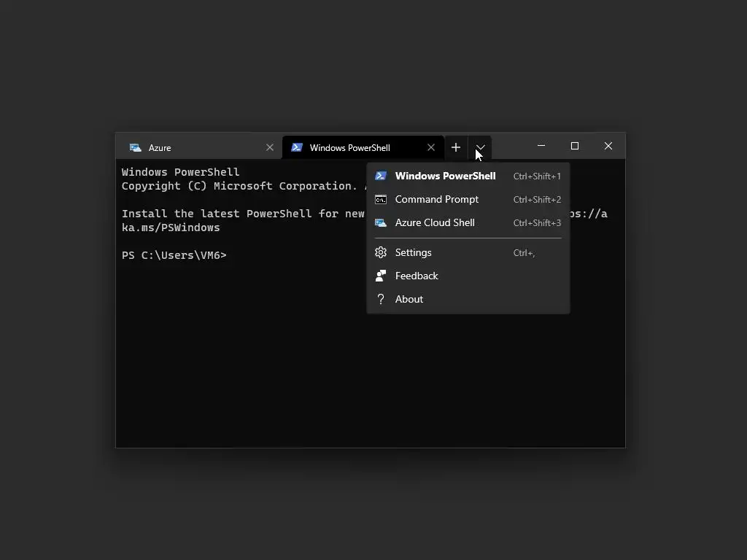Image resolution: width=747 pixels, height=560 pixels.
Task: Open Settings from the dropdown menu
Action: pyautogui.click(x=468, y=252)
